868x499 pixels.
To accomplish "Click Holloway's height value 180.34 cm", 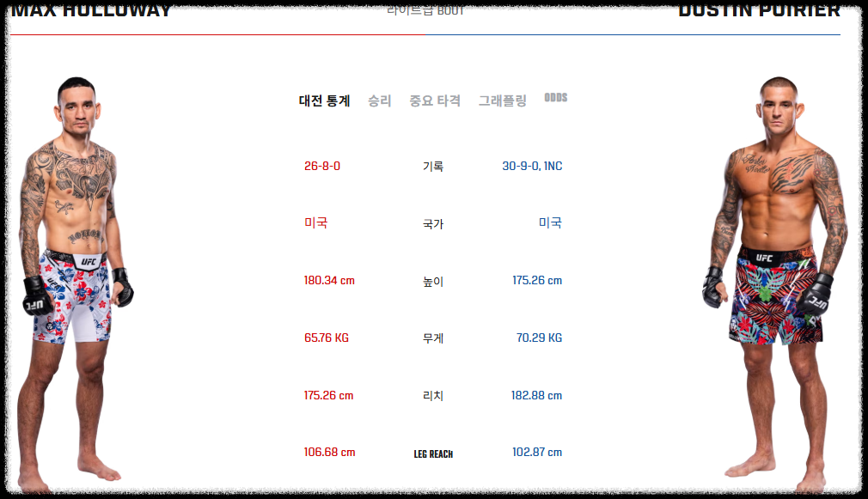I will click(327, 280).
